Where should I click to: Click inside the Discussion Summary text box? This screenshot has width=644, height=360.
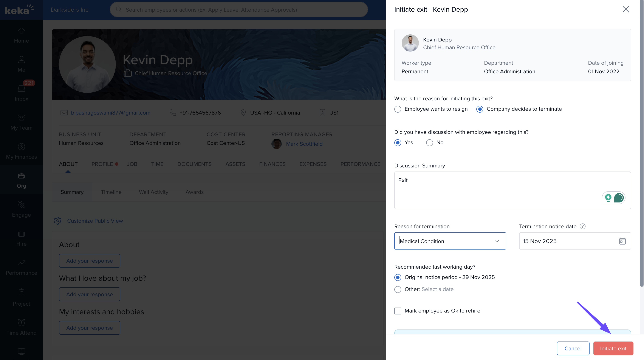point(497,190)
